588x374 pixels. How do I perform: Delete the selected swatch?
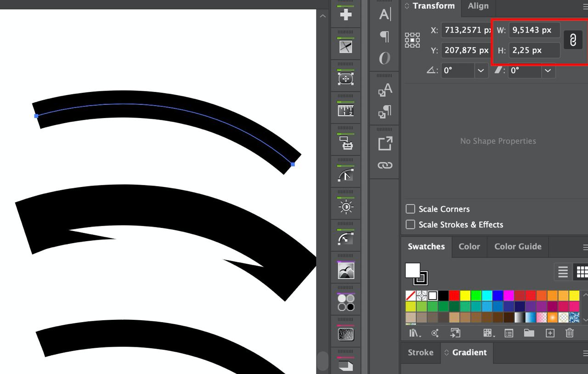570,333
